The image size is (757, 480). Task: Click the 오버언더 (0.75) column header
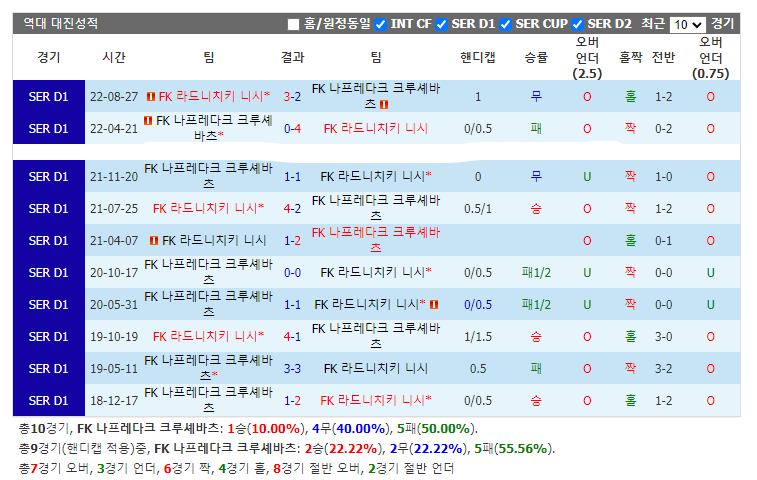[x=710, y=57]
